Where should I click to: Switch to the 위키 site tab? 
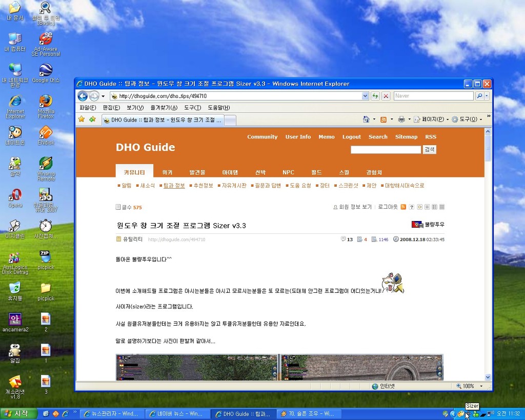(167, 172)
